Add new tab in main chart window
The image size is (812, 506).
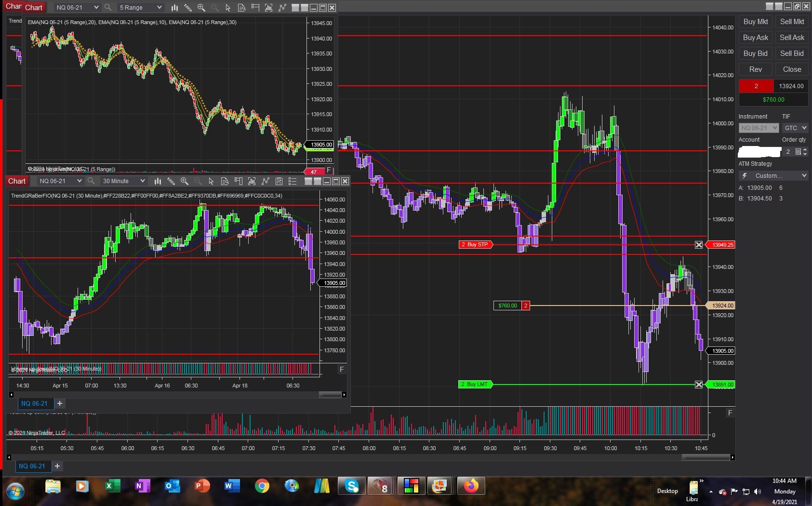point(57,466)
